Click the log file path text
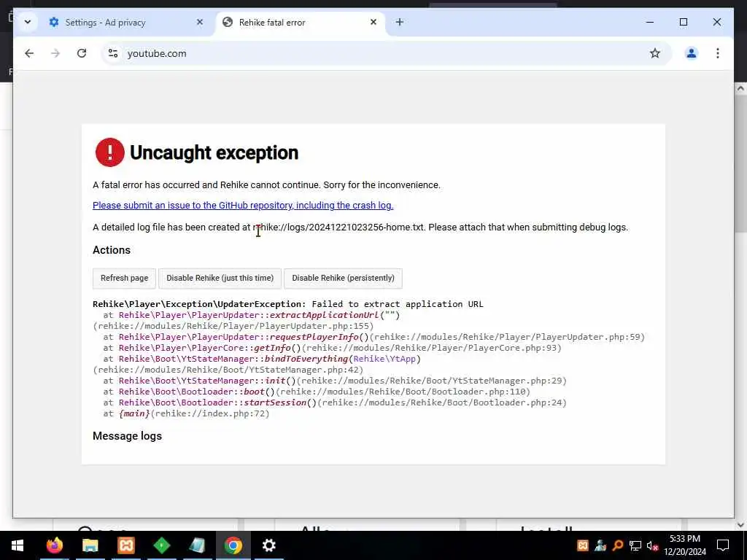 (338, 227)
